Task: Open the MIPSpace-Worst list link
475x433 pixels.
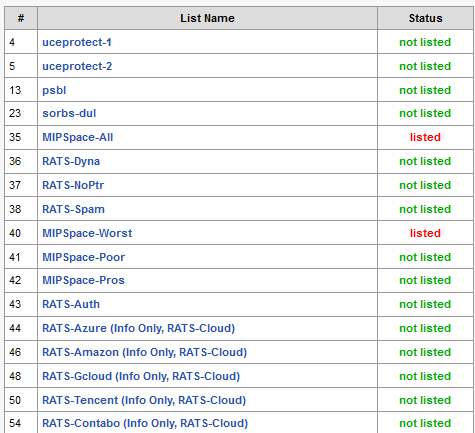Action: coord(87,233)
